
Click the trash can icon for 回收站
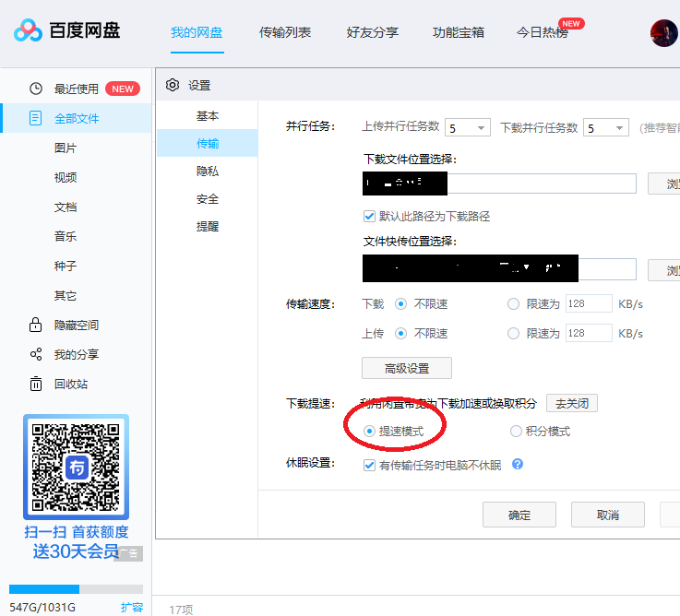click(x=36, y=384)
